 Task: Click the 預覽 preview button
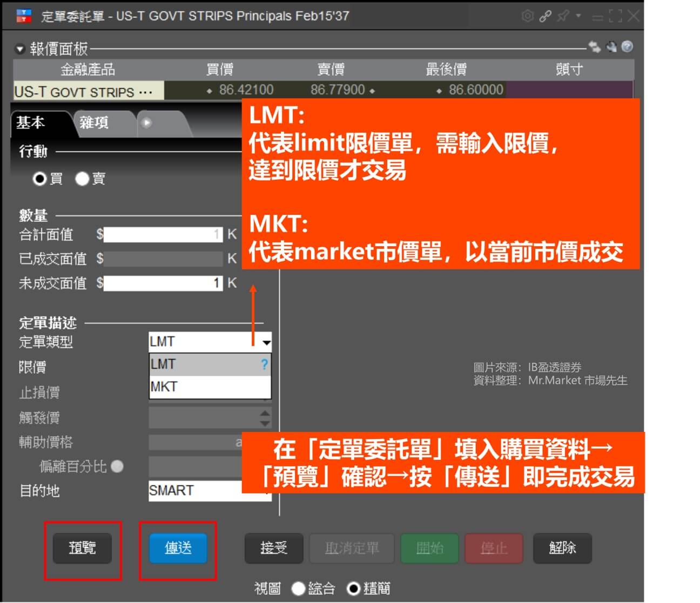(82, 548)
